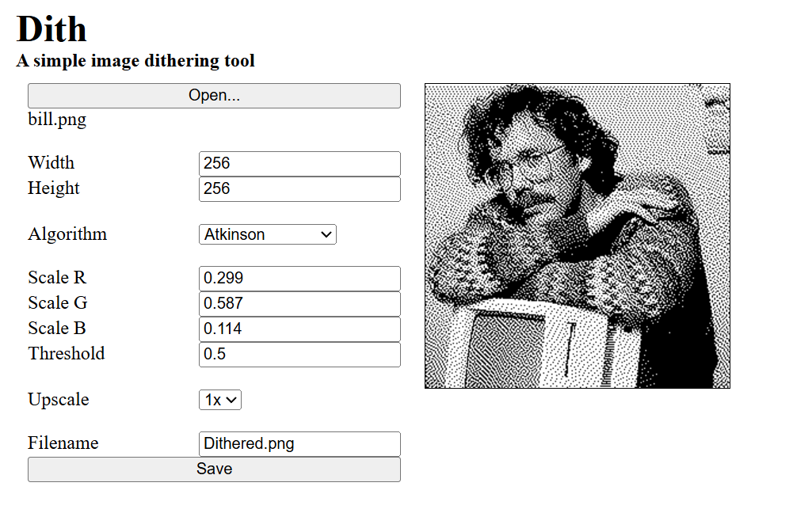Select the Scale G value field

(x=299, y=304)
